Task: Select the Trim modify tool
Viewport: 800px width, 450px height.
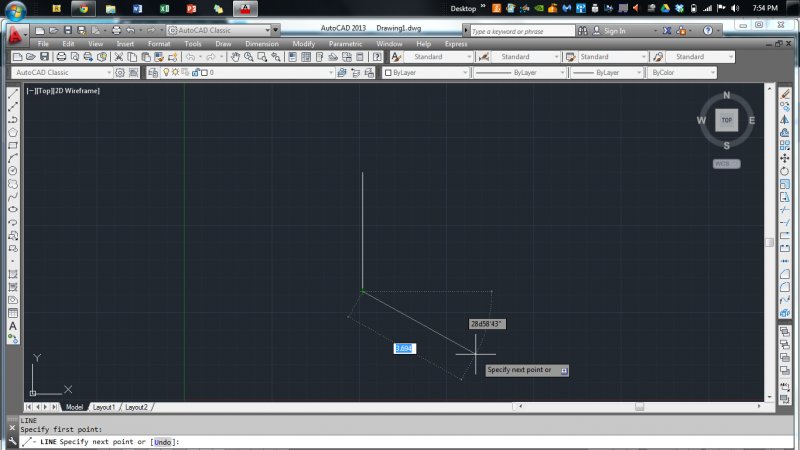Action: click(785, 210)
